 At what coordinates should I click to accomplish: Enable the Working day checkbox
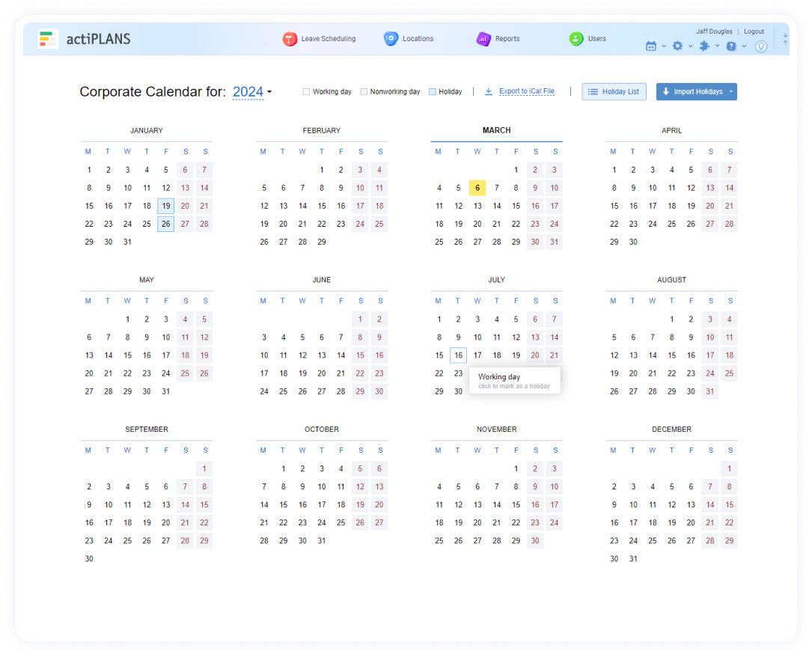click(x=306, y=91)
